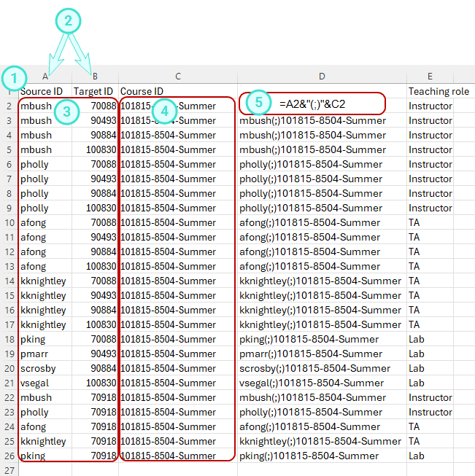This screenshot has height=476, width=475.
Task: Select Target ID 100830 in row 5
Action: 95,149
